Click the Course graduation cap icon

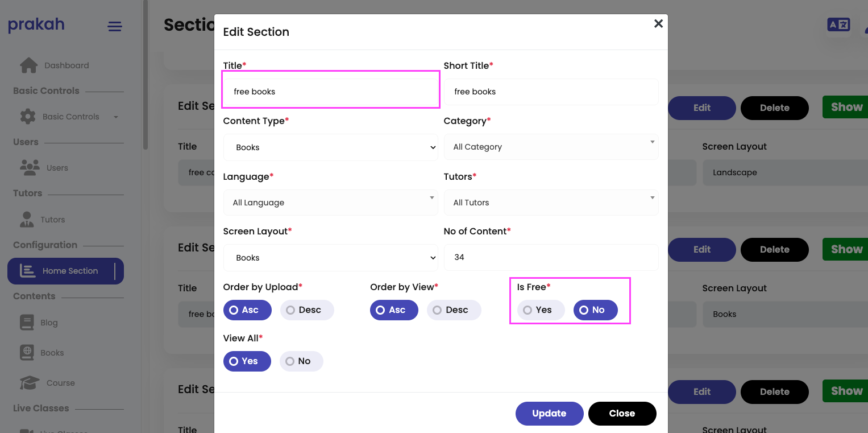point(30,383)
